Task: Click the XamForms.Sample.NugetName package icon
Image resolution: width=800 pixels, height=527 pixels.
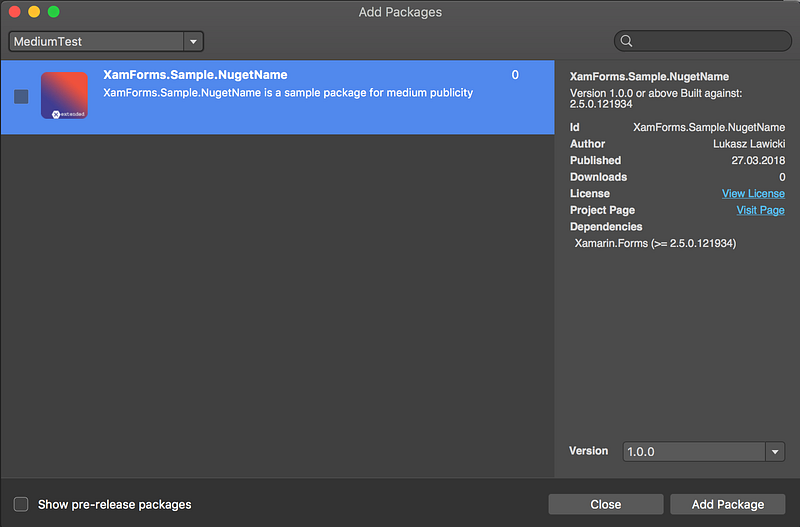Action: click(64, 96)
